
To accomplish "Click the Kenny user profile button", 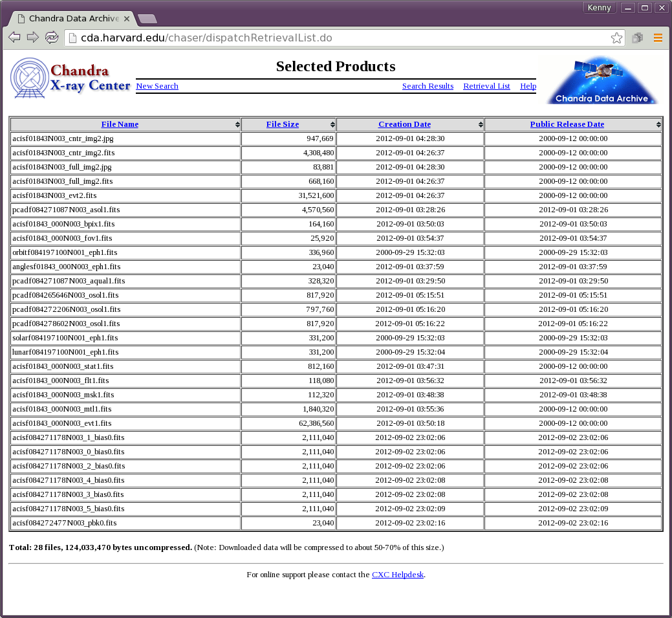I will point(599,8).
